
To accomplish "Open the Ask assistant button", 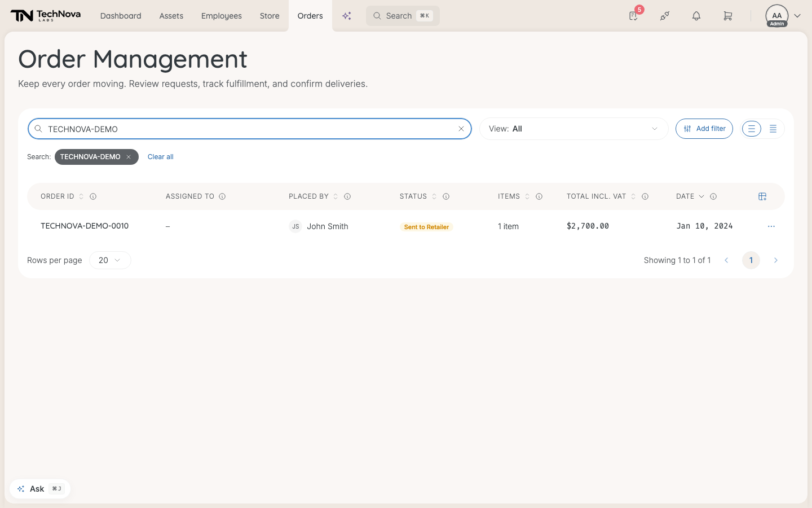I will pyautogui.click(x=40, y=489).
